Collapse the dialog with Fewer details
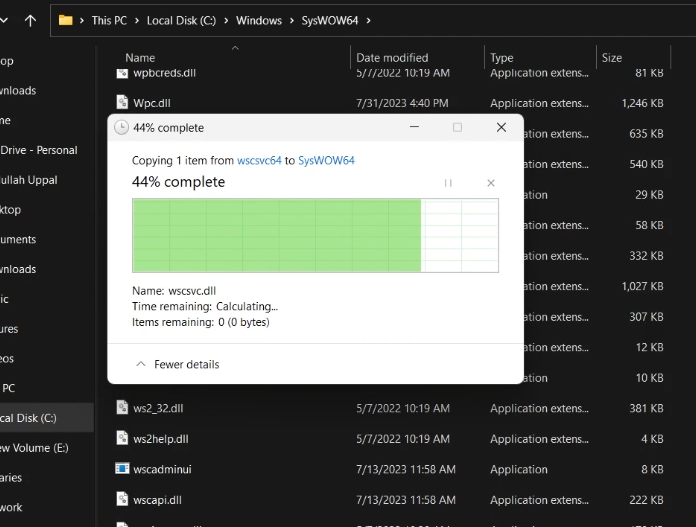Screen dimensions: 696x527 178,364
